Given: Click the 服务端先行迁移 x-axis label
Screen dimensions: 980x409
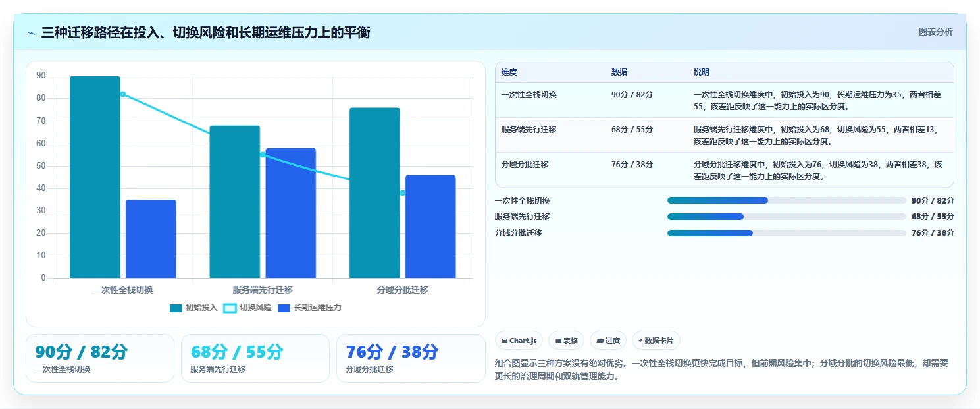Looking at the screenshot, I should [x=263, y=290].
